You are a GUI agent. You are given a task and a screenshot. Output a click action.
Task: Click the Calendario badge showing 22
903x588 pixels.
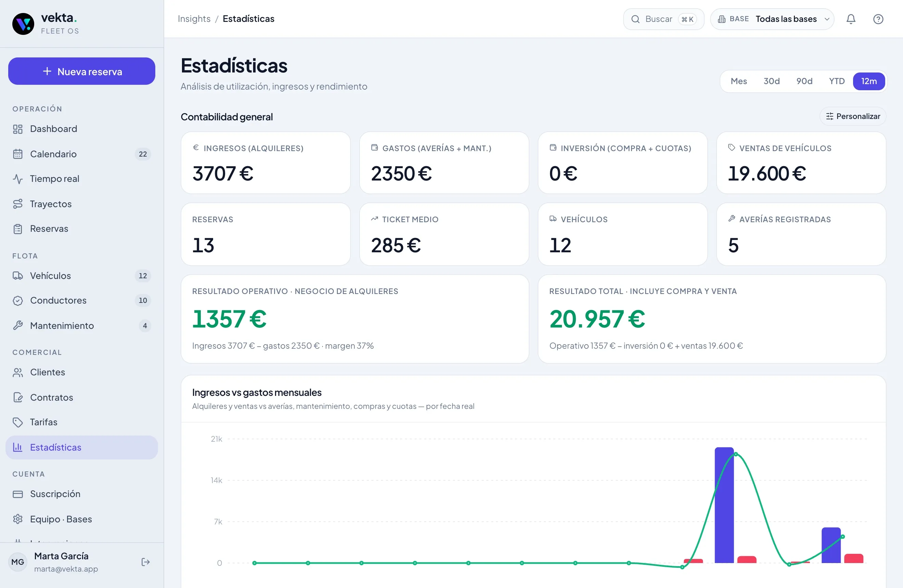(143, 154)
